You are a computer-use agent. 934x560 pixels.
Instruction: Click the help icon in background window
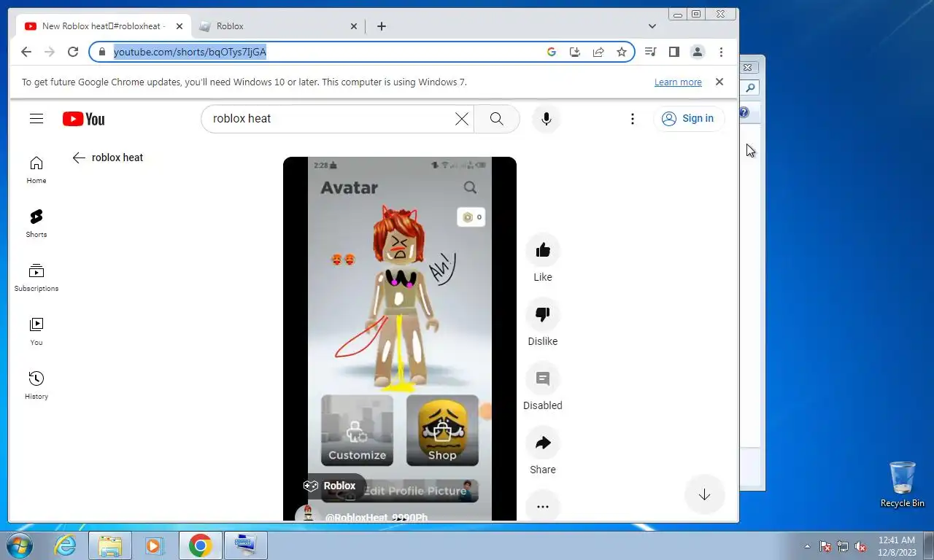click(x=744, y=112)
